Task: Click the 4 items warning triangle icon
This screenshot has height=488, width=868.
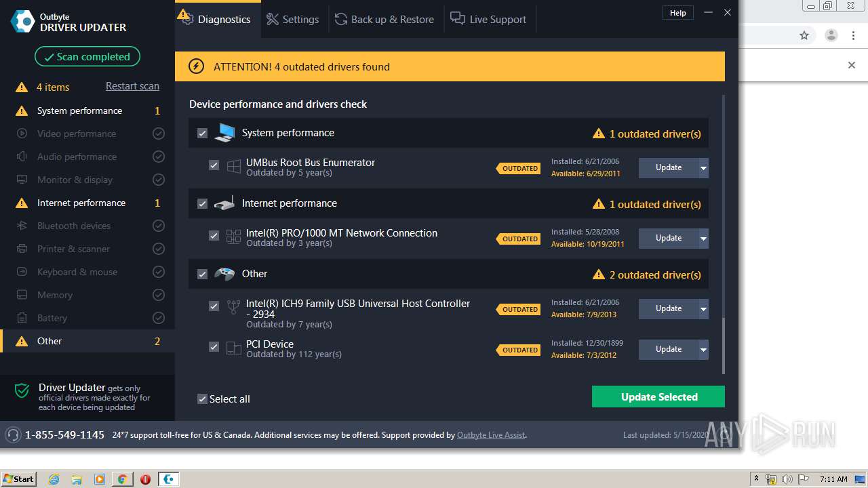Action: click(22, 87)
